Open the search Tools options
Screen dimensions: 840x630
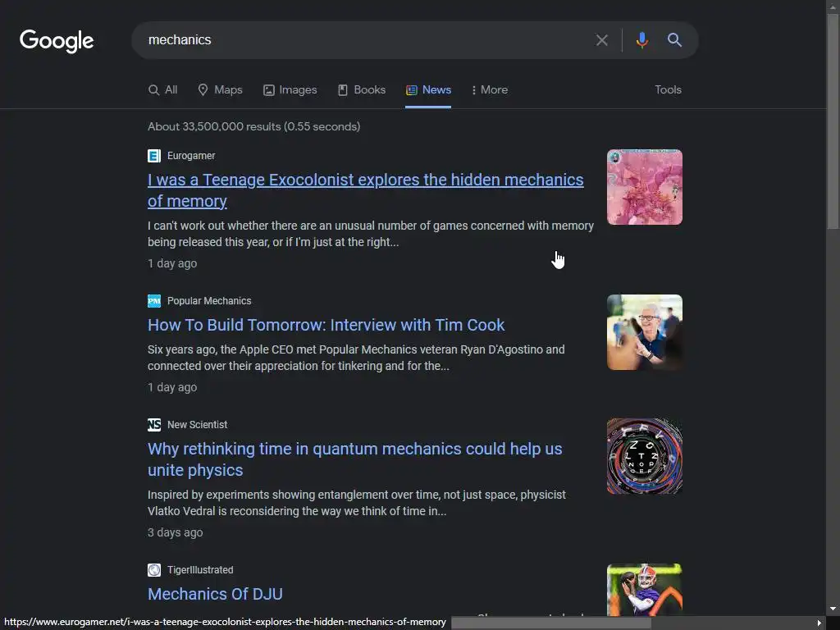tap(668, 90)
